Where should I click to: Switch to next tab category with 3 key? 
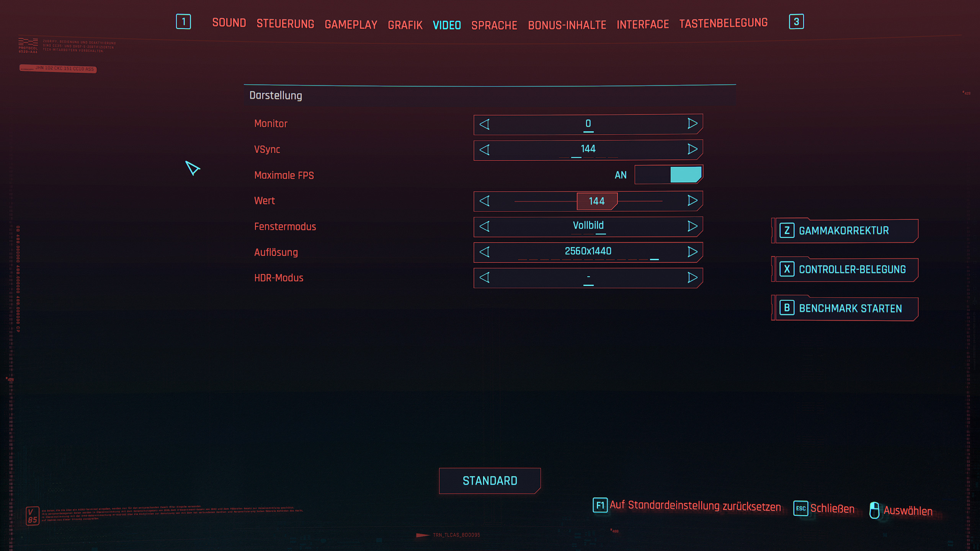796,22
